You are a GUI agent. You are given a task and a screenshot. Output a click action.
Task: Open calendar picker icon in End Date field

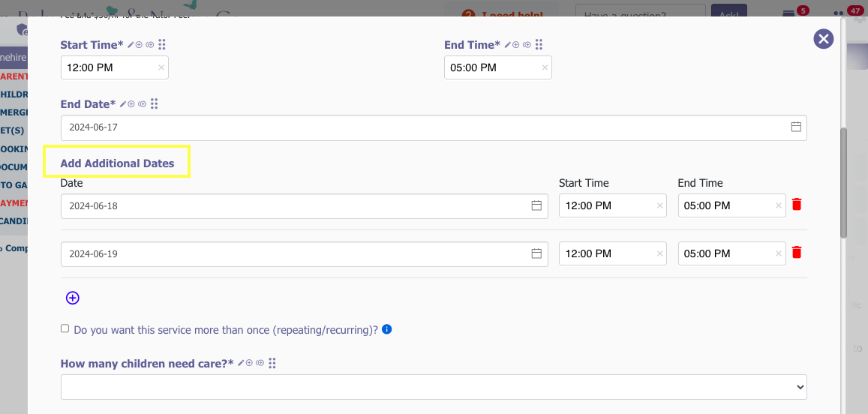[x=796, y=127]
